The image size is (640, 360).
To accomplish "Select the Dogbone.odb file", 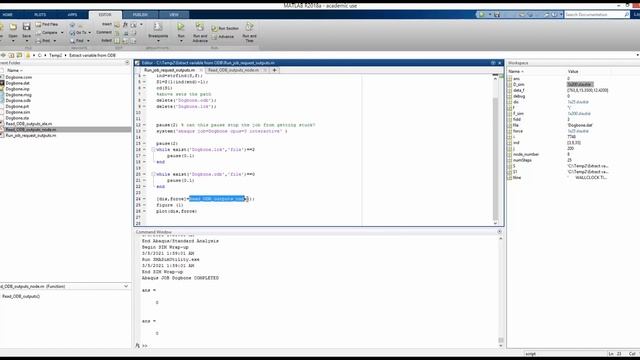I will (x=18, y=100).
